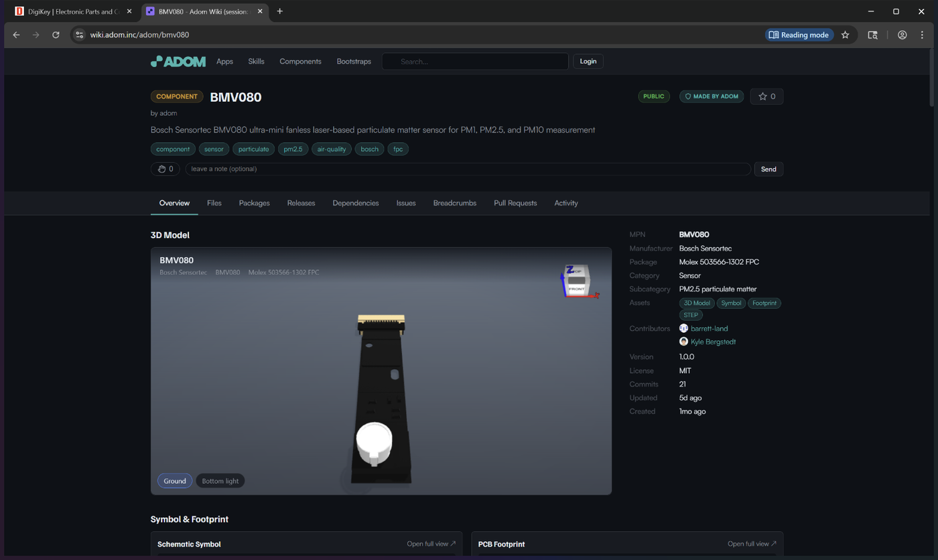Click the 'fpc' tag

pyautogui.click(x=398, y=149)
